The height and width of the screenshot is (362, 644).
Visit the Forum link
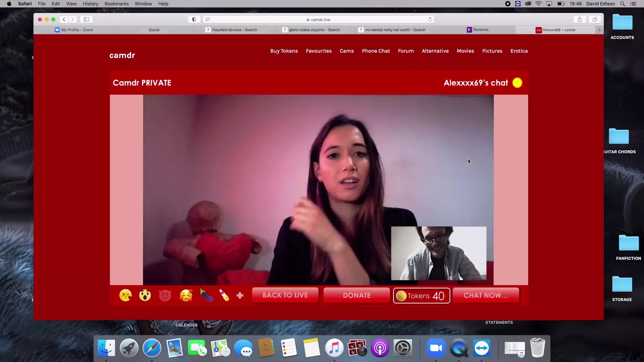406,51
